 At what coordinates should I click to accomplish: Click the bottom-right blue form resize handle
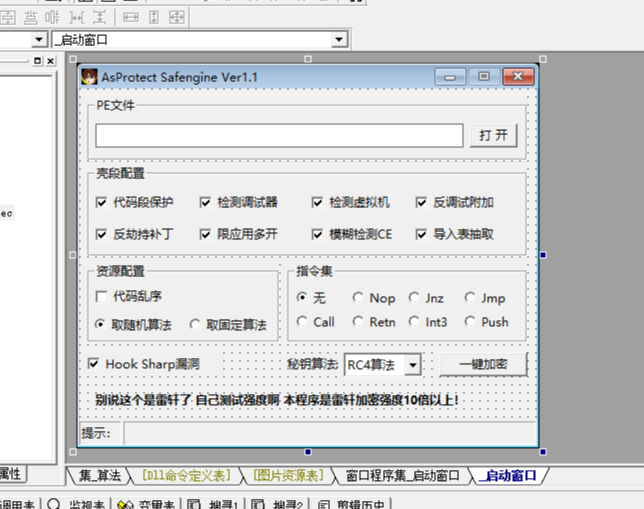(543, 452)
